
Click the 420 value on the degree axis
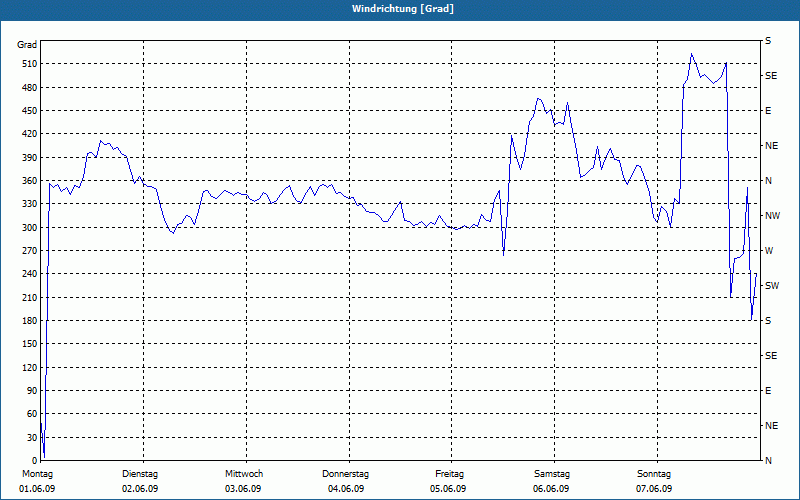pyautogui.click(x=29, y=134)
